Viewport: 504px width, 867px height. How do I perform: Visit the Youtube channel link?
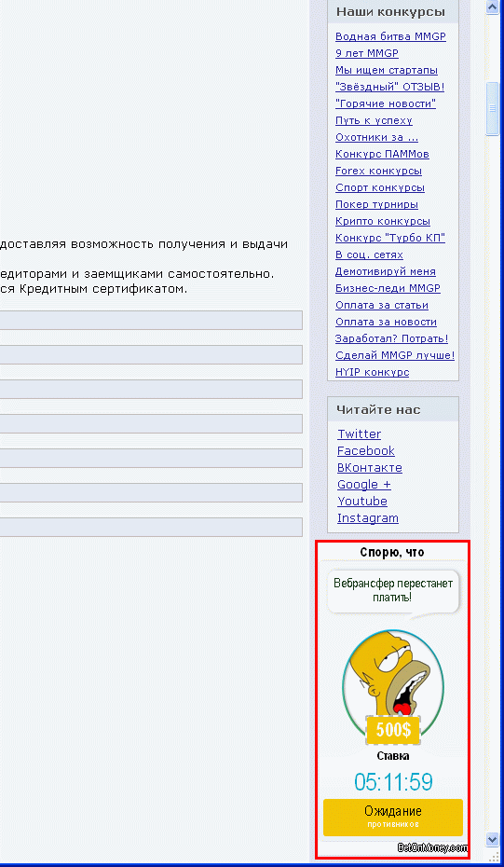pos(362,502)
